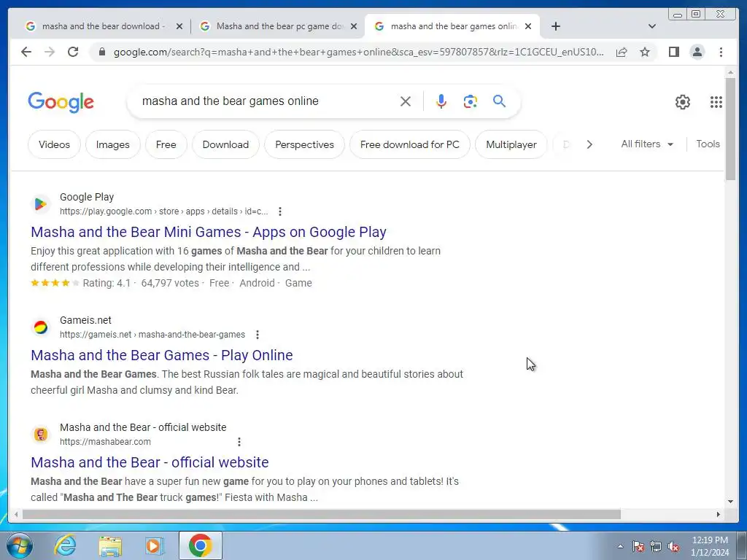
Task: Open more options for Gameis.net result
Action: [258, 335]
